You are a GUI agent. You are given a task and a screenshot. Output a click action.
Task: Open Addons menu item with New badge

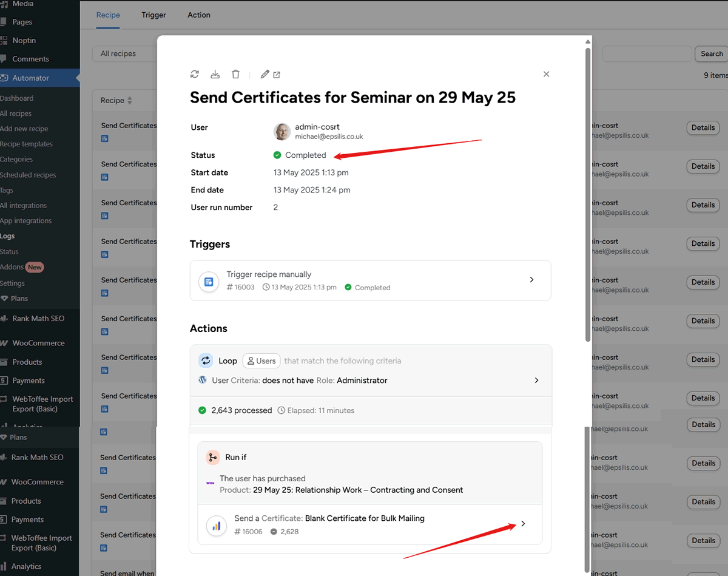(x=22, y=267)
